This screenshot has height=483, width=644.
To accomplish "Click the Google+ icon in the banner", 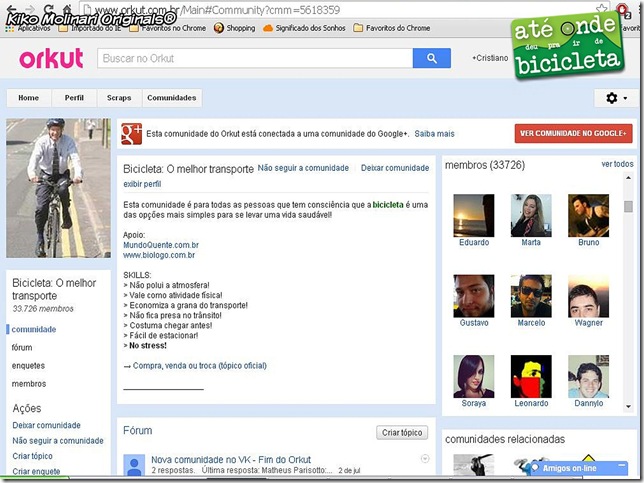I will tap(131, 134).
